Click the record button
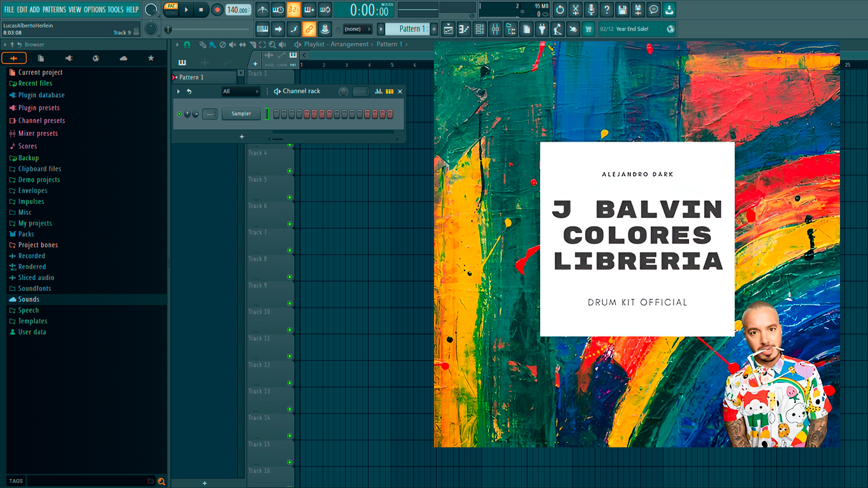 coord(217,10)
